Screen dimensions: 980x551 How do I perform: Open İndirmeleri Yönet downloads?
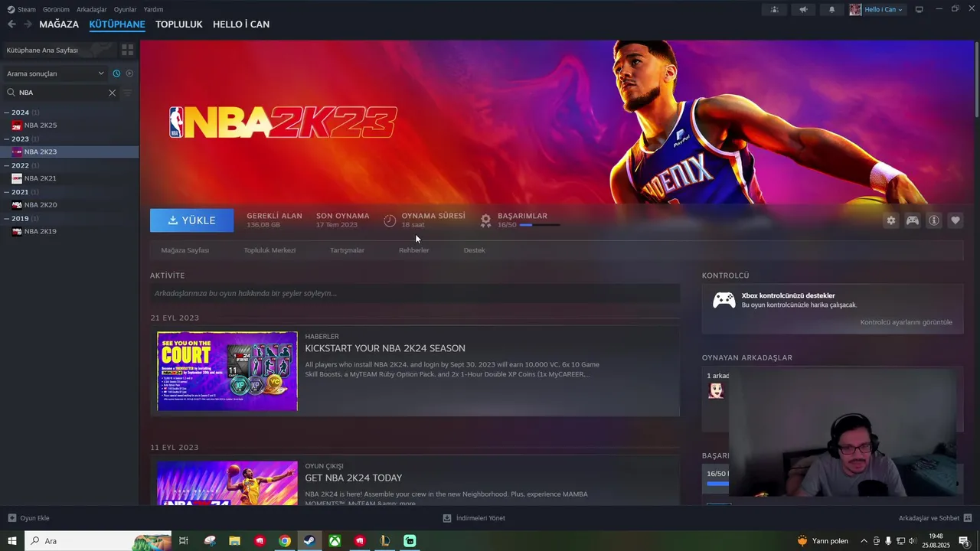(x=474, y=518)
